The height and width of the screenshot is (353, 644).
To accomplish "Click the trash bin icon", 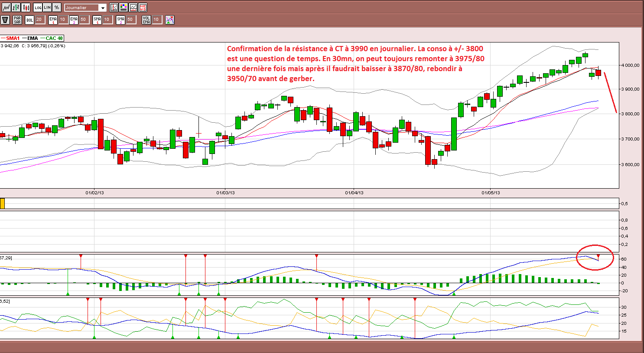I will (x=5, y=20).
